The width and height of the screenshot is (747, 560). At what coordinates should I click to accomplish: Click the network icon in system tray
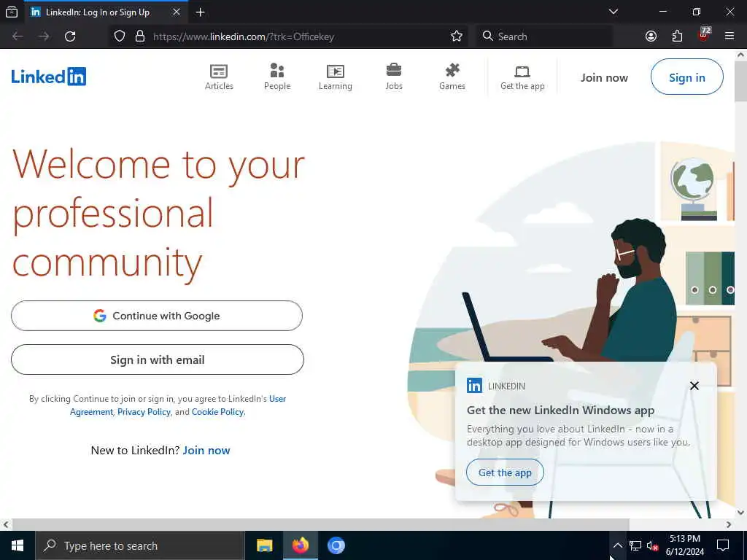coord(635,545)
